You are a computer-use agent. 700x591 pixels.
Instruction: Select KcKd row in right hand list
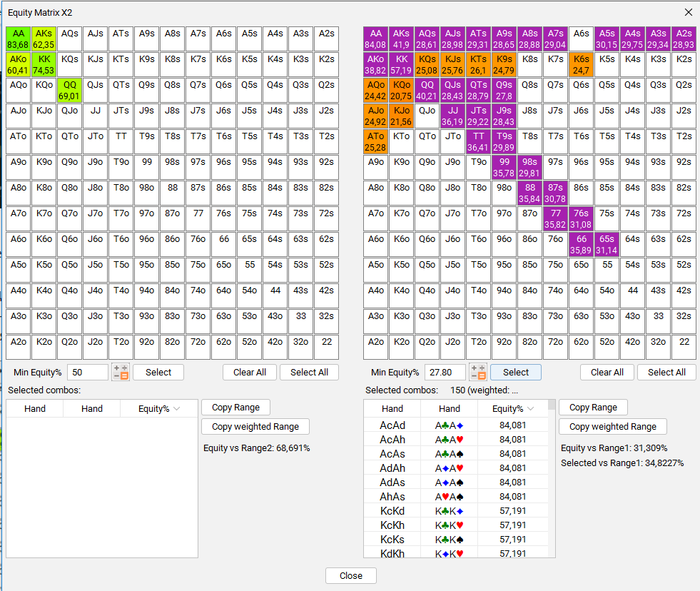coord(456,511)
